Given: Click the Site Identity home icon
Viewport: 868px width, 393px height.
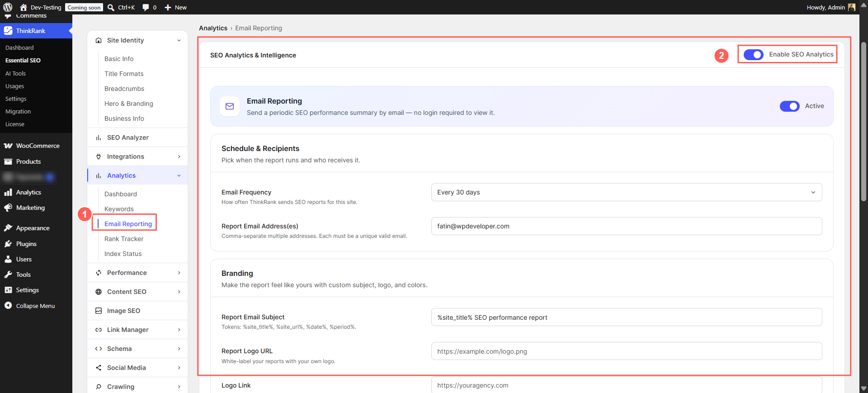Looking at the screenshot, I should click(99, 40).
